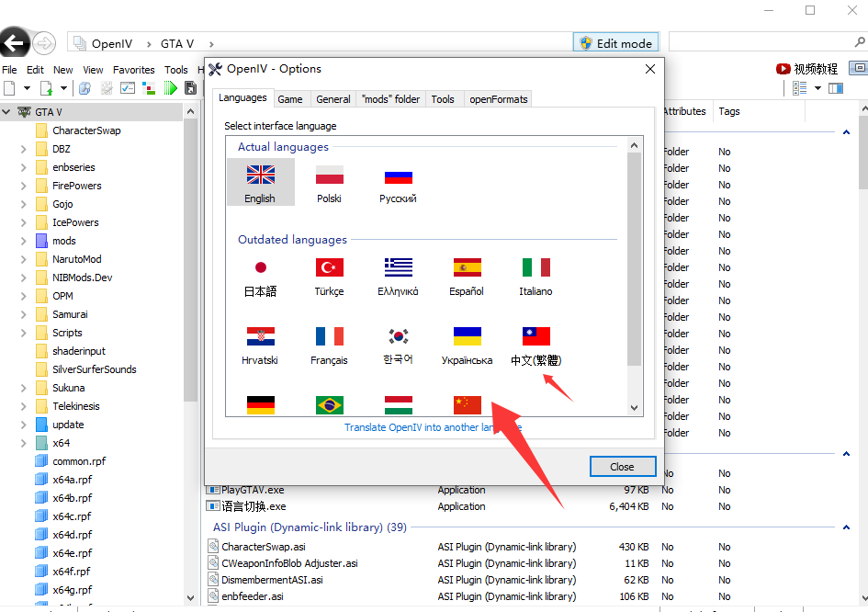Expand the enbseries folder node
The width and height of the screenshot is (868, 612).
tap(23, 167)
